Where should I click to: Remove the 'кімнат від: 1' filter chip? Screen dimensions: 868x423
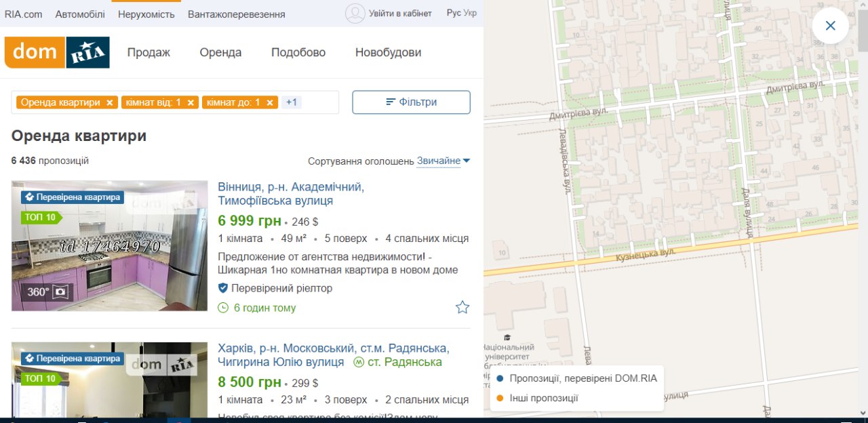pos(191,102)
